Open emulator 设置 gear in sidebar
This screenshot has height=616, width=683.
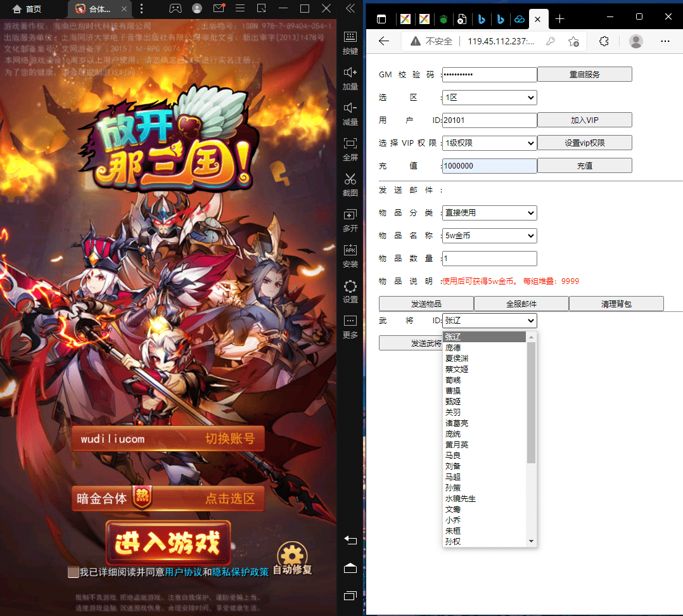[350, 292]
